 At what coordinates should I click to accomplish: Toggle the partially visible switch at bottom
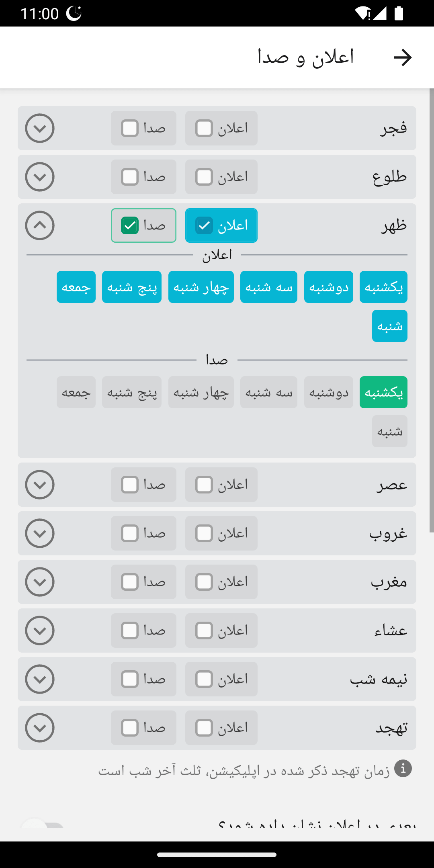[x=42, y=825]
